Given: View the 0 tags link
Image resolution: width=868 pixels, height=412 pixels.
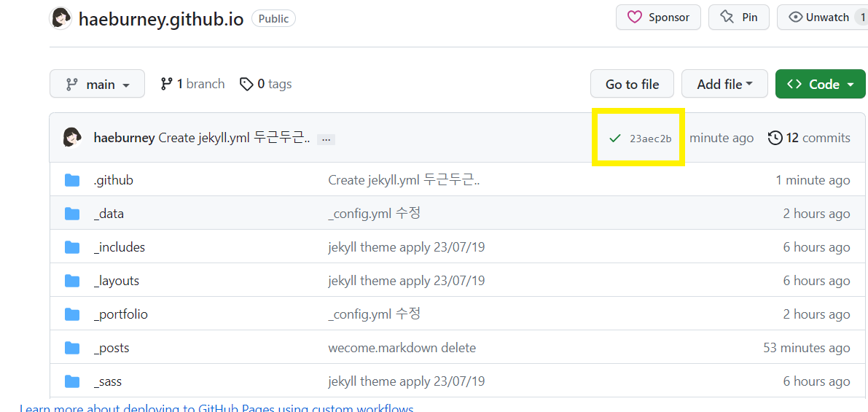Looking at the screenshot, I should point(266,84).
